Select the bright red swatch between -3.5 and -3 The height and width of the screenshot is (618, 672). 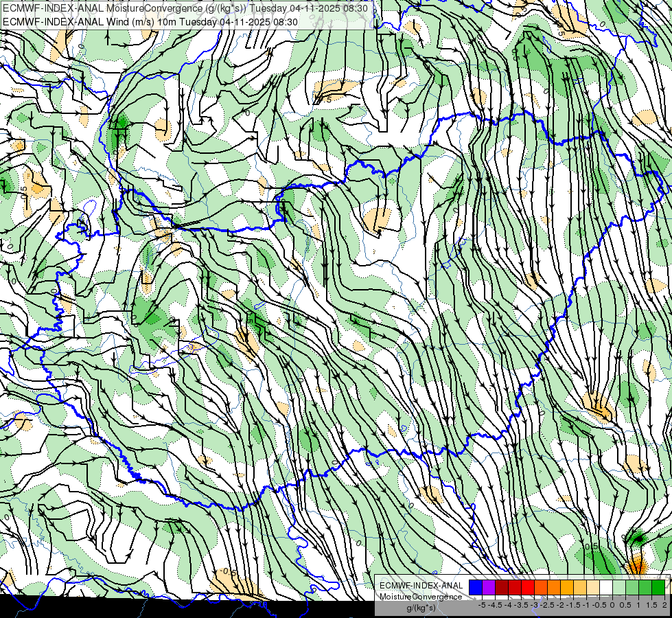(528, 588)
